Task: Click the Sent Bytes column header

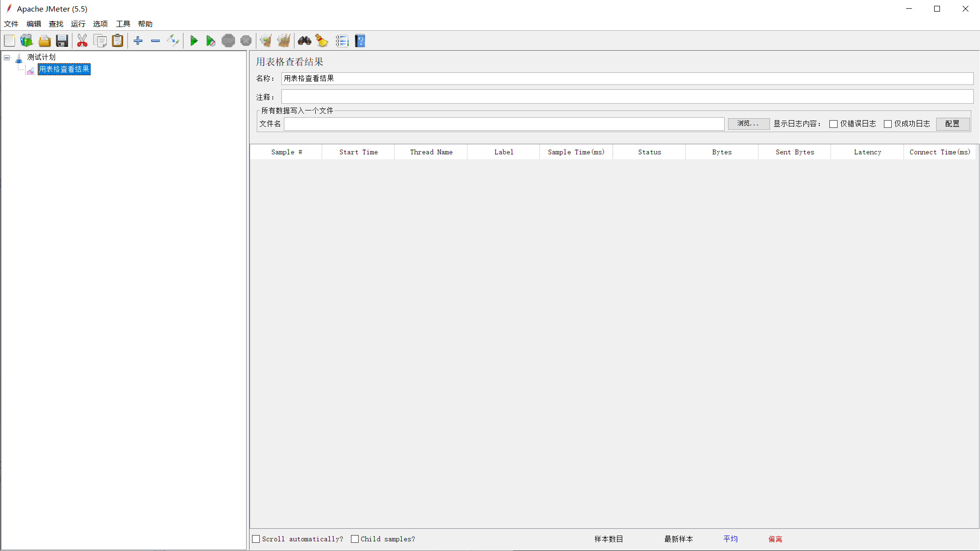Action: 795,152
